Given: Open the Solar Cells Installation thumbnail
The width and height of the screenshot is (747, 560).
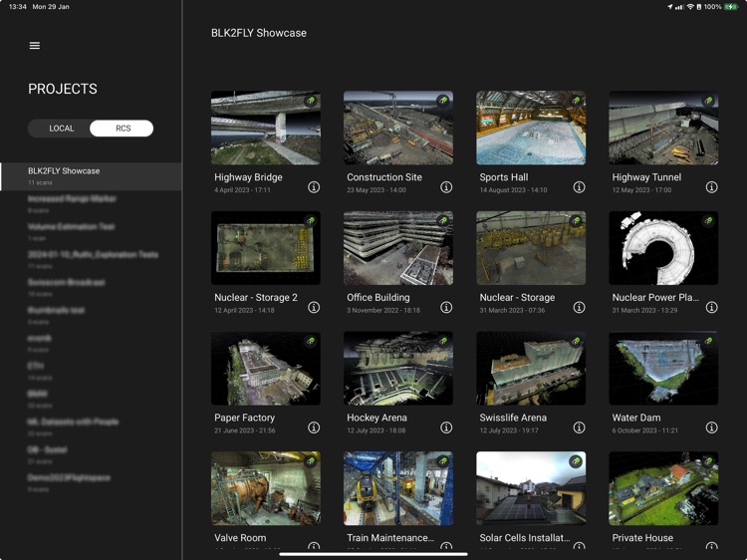Looking at the screenshot, I should pos(531,488).
